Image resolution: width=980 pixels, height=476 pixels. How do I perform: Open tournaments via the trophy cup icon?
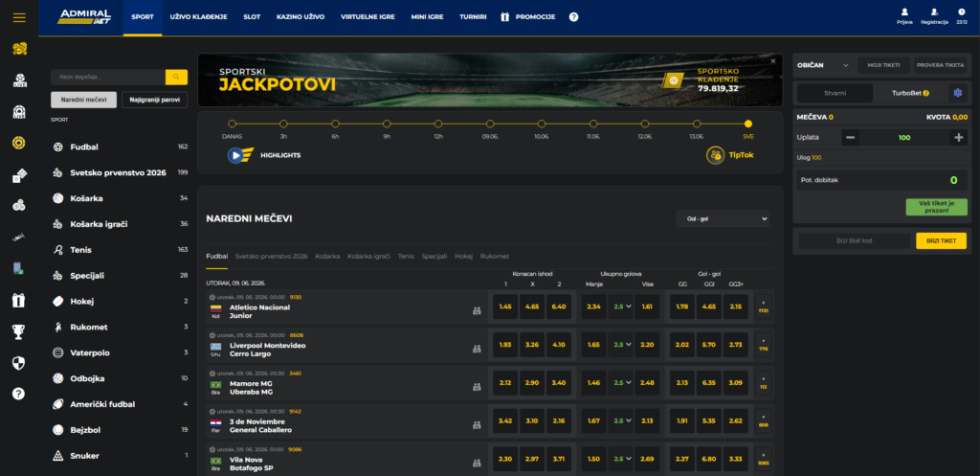19,331
